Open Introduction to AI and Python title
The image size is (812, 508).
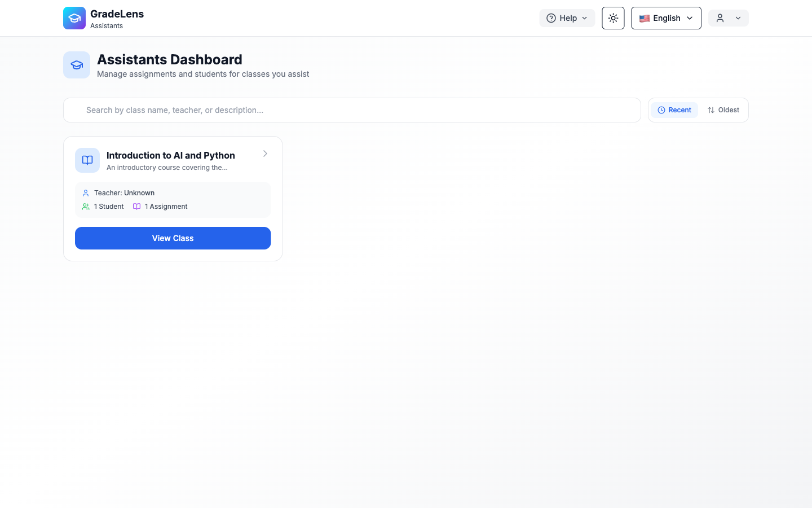tap(170, 155)
